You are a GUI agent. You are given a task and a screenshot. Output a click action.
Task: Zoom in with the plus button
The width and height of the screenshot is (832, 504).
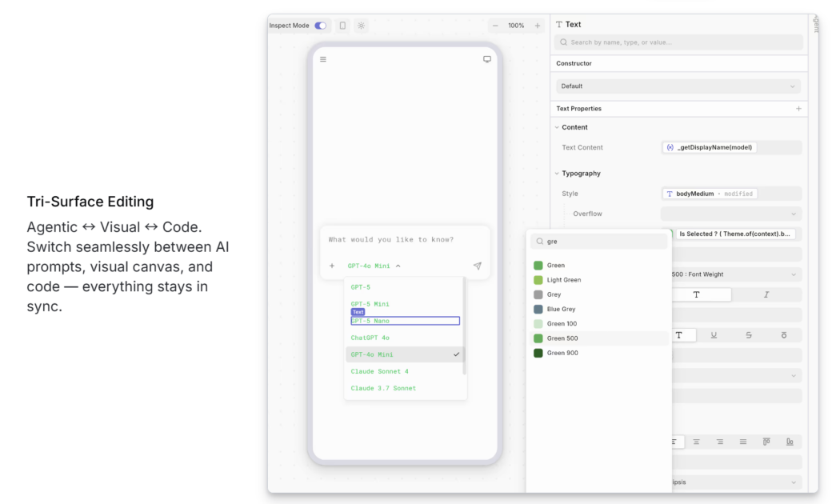[538, 26]
